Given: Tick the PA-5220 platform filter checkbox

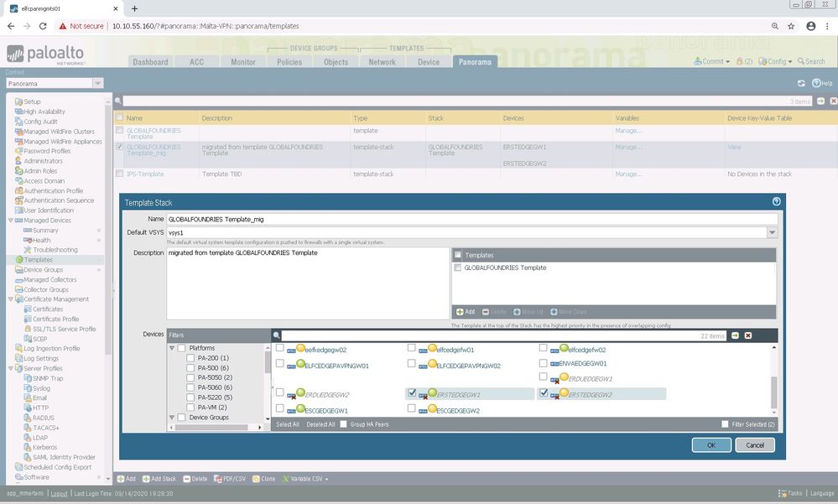Looking at the screenshot, I should (191, 397).
